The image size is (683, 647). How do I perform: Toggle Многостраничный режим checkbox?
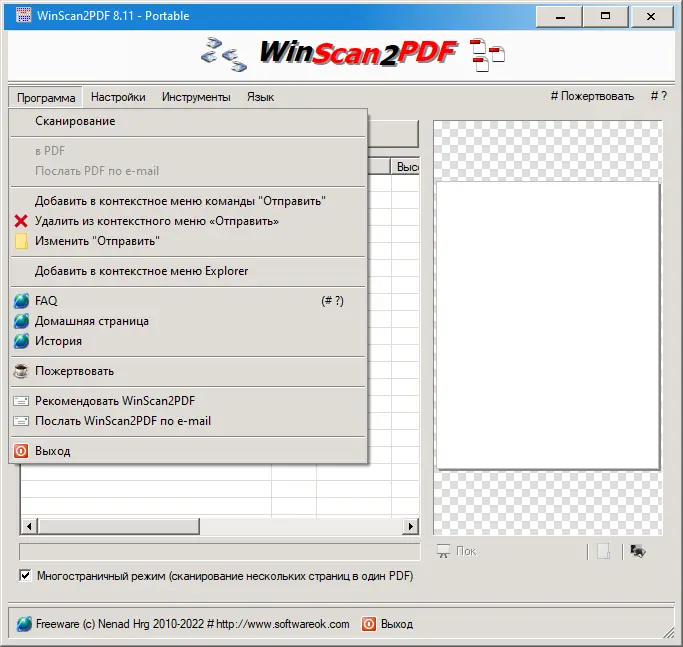coord(25,576)
